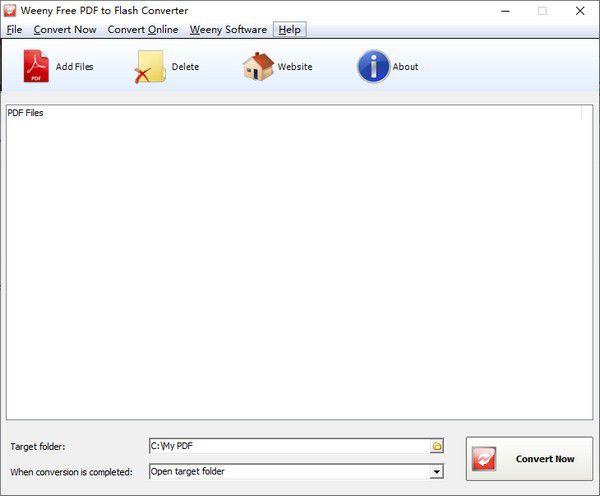This screenshot has width=600, height=496.
Task: Open the Convert Now menu
Action: click(x=65, y=29)
